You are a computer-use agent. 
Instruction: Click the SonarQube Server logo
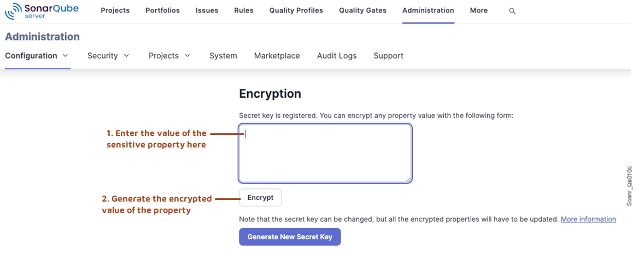coord(42,10)
